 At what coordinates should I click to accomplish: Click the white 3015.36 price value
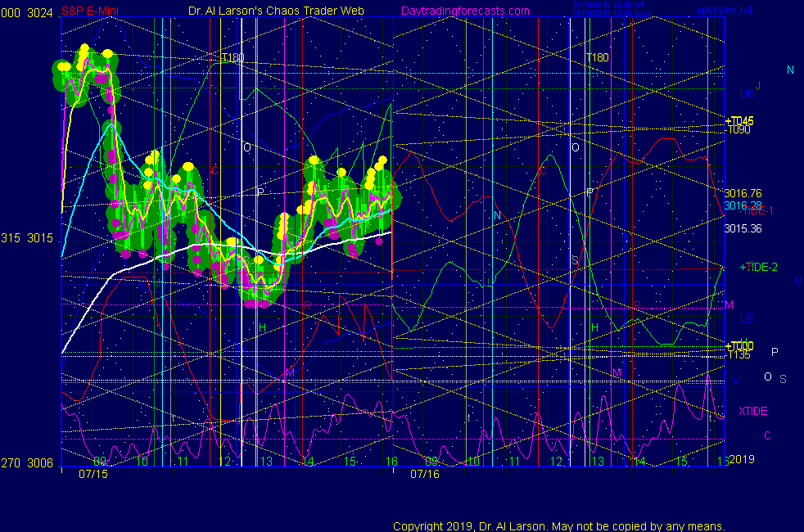(x=743, y=228)
